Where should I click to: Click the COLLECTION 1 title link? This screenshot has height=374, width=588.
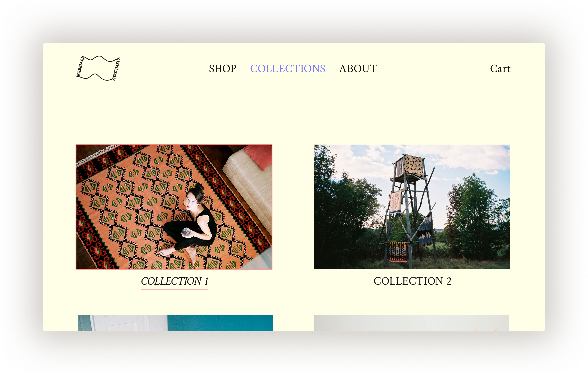174,281
